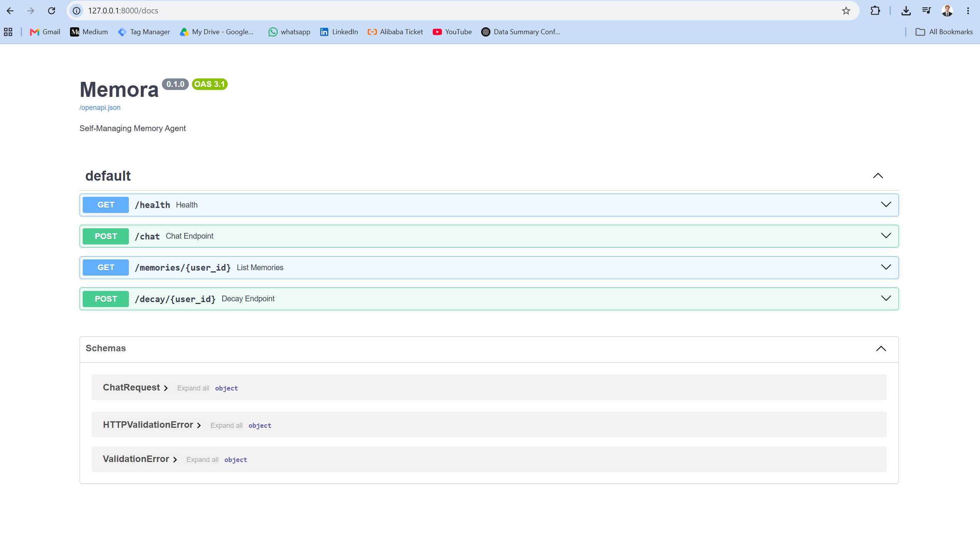Open the whatsapp bookmark
Viewport: 980px width, 555px height.
289,32
